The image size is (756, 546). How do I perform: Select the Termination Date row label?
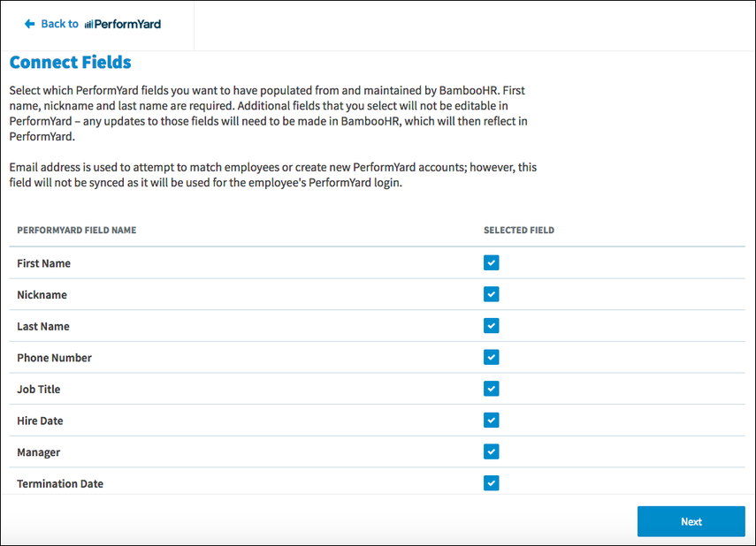pyautogui.click(x=60, y=483)
